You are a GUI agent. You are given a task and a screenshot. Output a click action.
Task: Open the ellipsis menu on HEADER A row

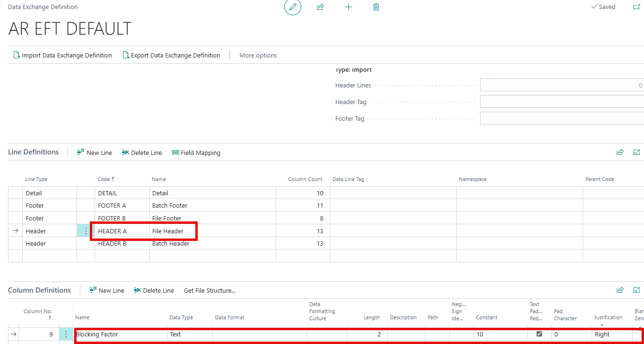click(85, 231)
